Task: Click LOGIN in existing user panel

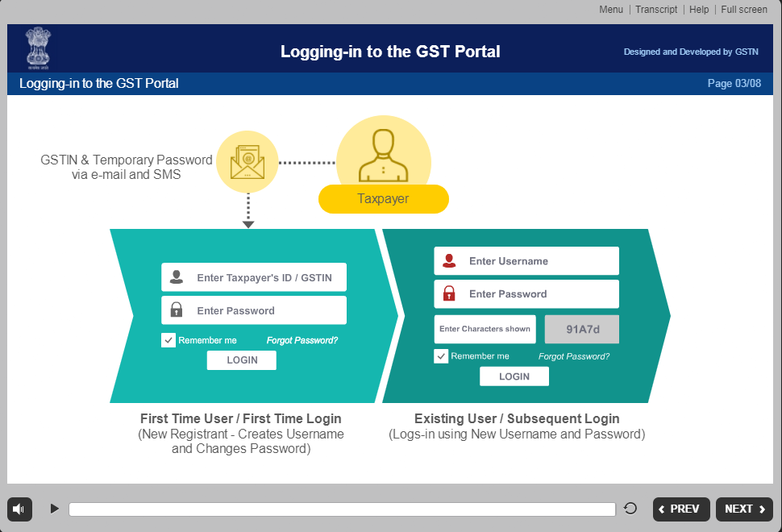Action: click(x=514, y=376)
